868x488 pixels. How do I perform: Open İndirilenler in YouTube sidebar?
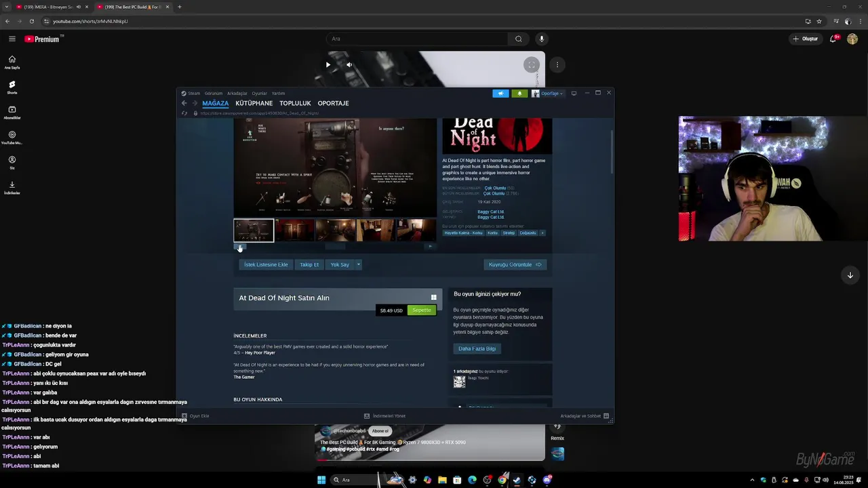(12, 188)
